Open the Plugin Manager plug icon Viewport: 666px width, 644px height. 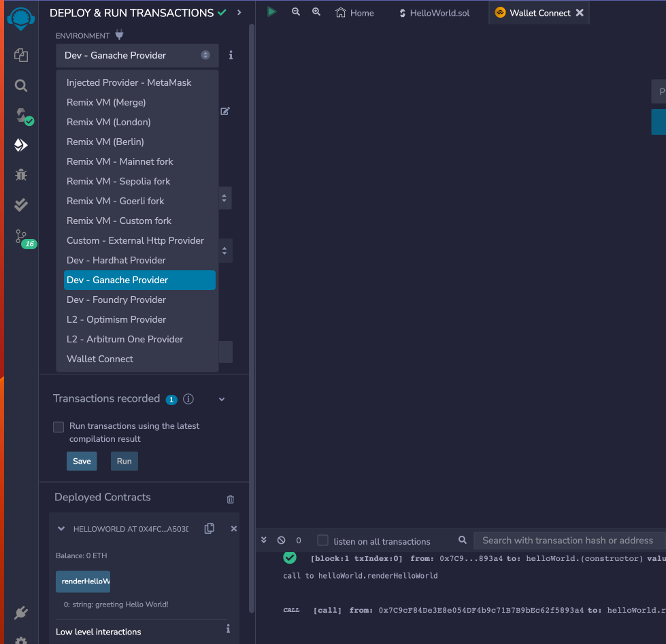point(21,612)
